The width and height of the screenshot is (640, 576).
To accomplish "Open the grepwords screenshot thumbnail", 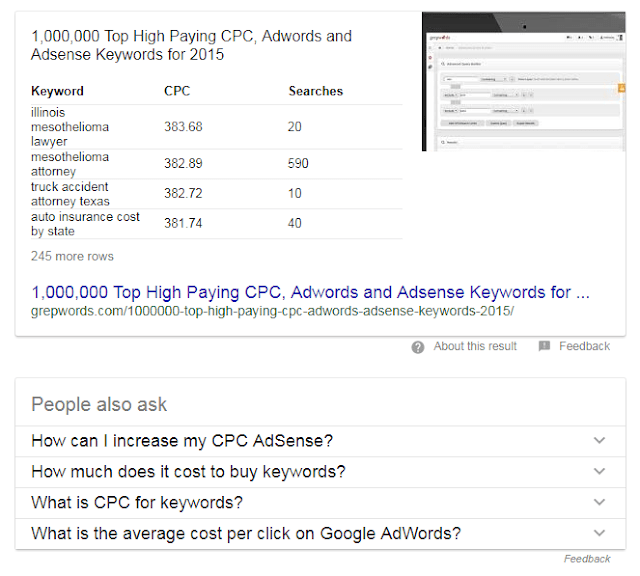I will [x=524, y=81].
